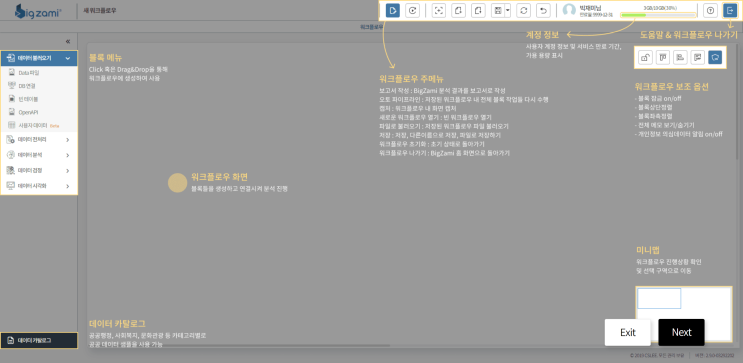Click the blue report writing icon in toolbar
743x363 pixels.
coord(392,10)
